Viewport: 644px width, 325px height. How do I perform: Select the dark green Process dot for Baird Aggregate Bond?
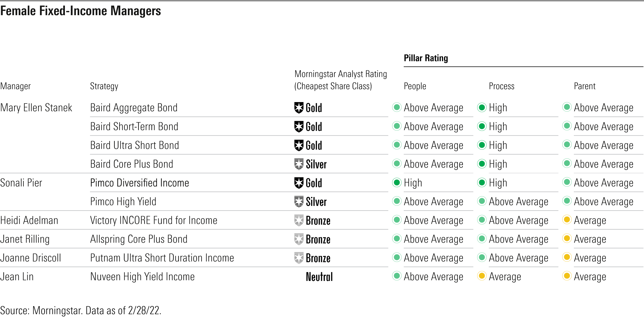pos(482,107)
